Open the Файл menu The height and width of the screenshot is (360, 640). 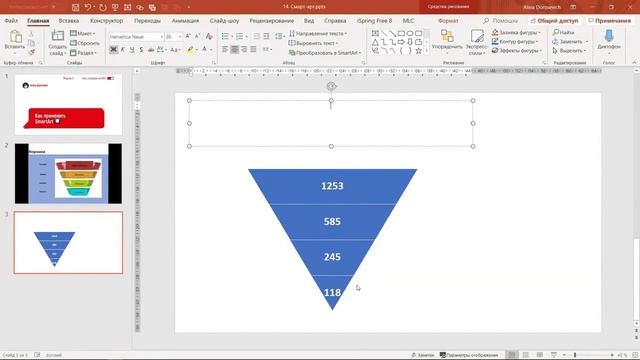tap(11, 20)
